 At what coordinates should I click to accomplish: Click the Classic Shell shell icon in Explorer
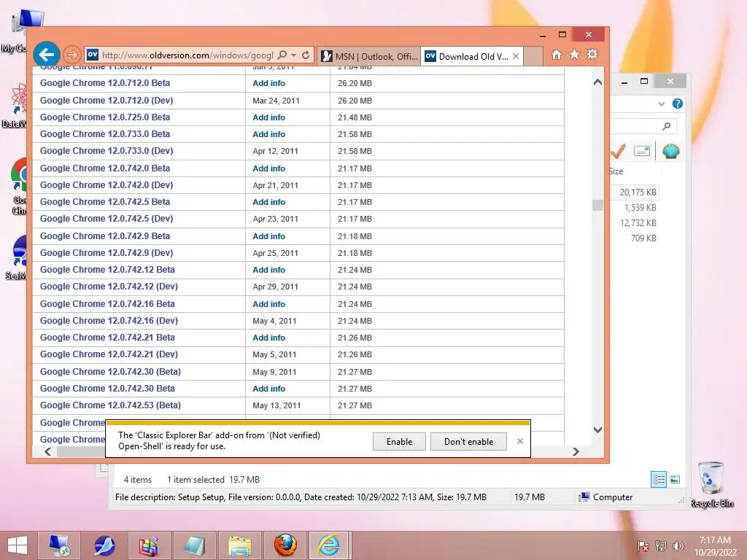pos(671,152)
